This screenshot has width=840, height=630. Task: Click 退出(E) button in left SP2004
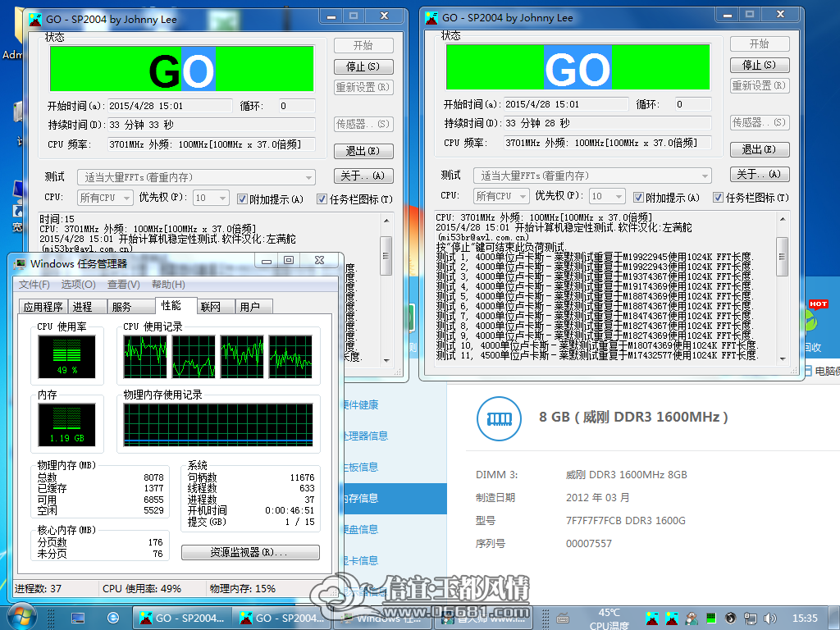(363, 152)
